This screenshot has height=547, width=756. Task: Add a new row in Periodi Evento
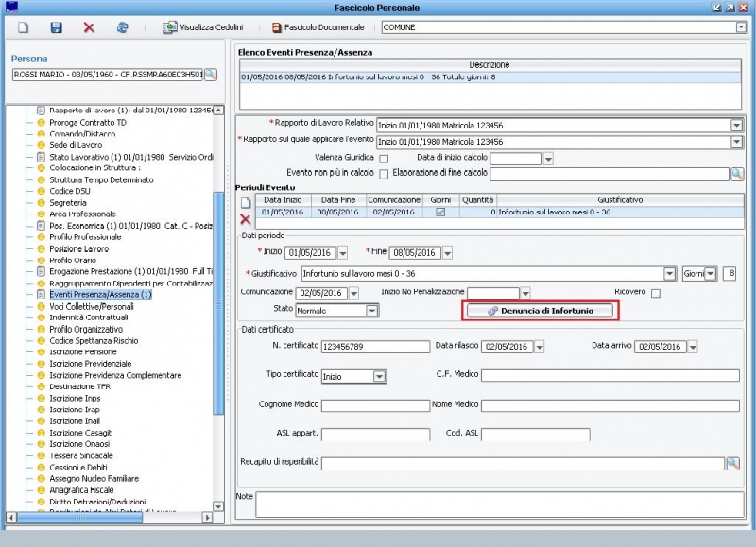pyautogui.click(x=245, y=201)
